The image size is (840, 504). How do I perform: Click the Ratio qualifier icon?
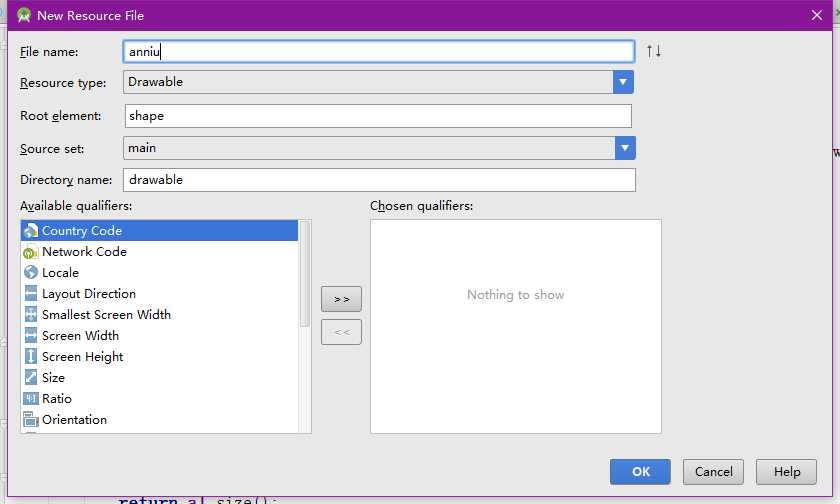coord(31,398)
